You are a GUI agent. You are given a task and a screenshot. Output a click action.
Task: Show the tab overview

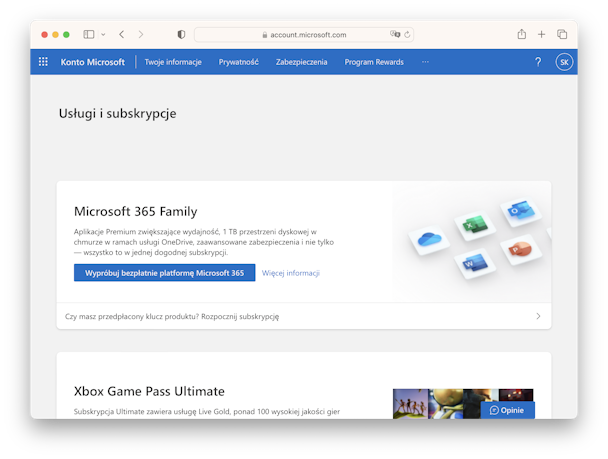coord(562,35)
